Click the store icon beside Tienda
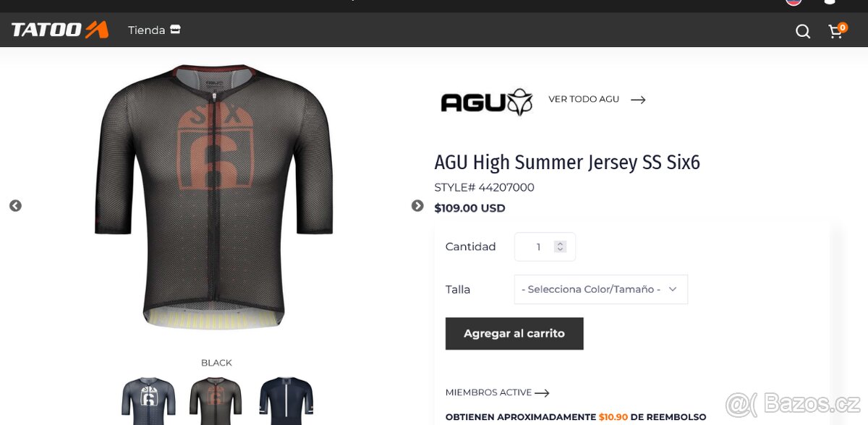This screenshot has width=868, height=425. (175, 30)
